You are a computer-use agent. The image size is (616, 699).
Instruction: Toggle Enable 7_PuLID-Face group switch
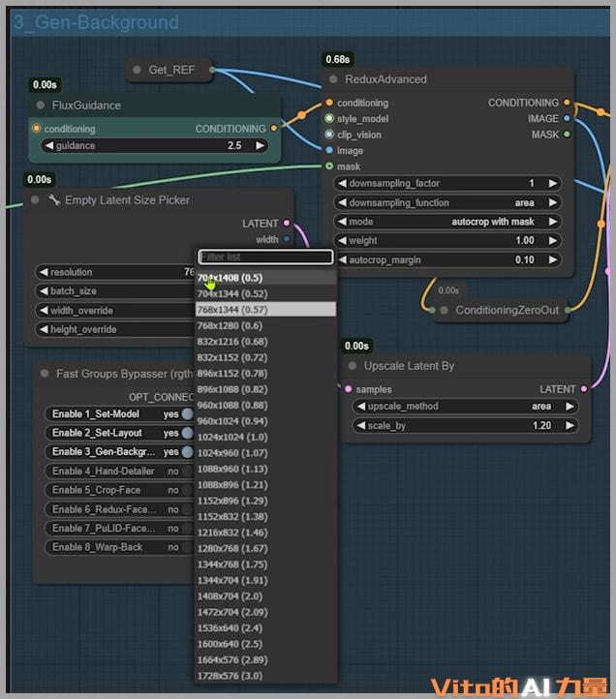pyautogui.click(x=187, y=529)
